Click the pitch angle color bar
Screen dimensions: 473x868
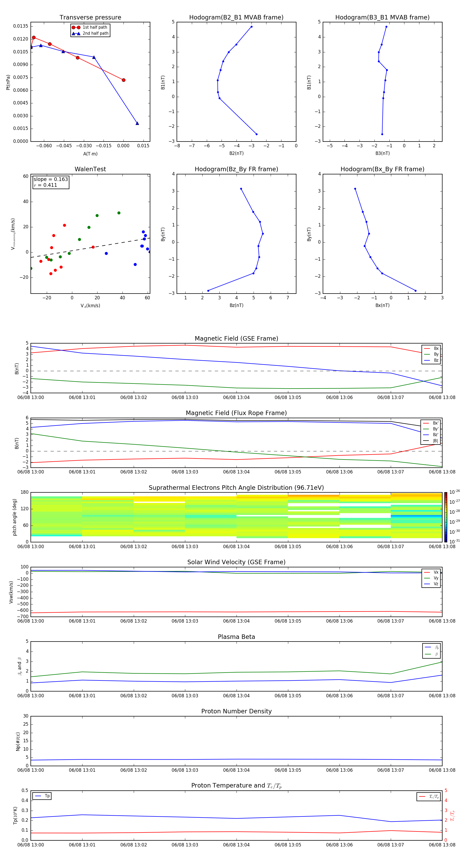(446, 517)
